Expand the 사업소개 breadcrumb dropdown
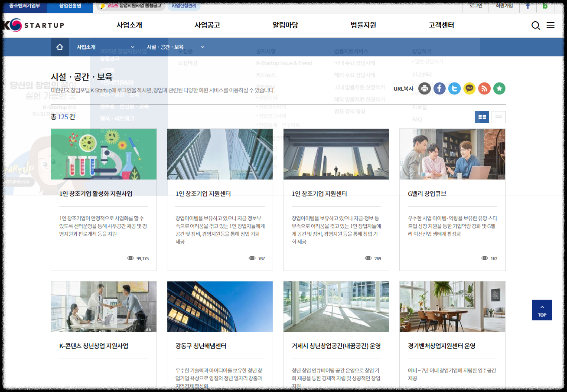567x392 pixels. point(104,47)
